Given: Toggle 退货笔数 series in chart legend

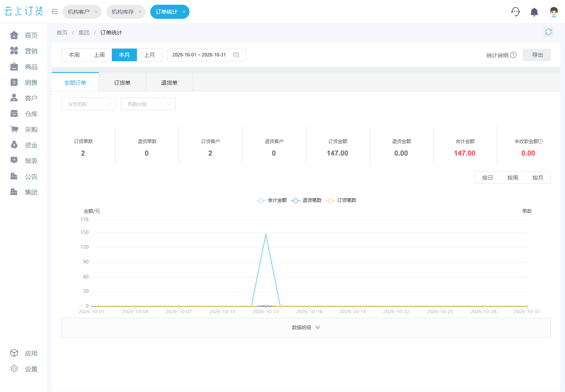Looking at the screenshot, I should [306, 200].
